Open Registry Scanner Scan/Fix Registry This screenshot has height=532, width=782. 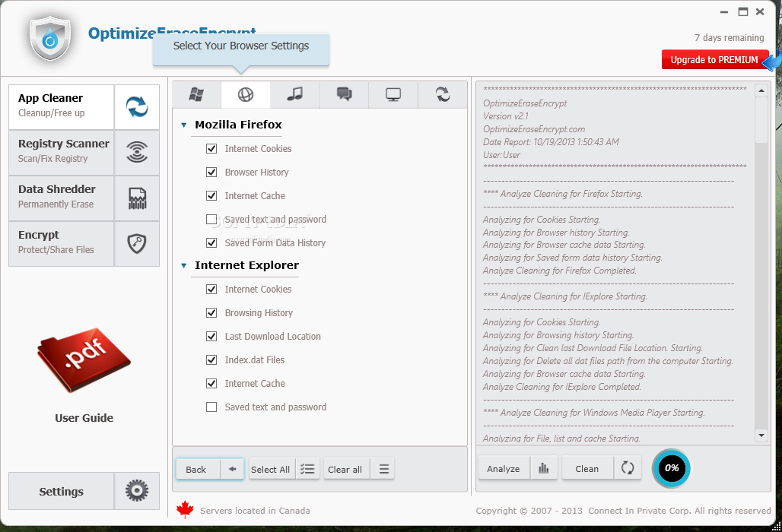[x=62, y=153]
